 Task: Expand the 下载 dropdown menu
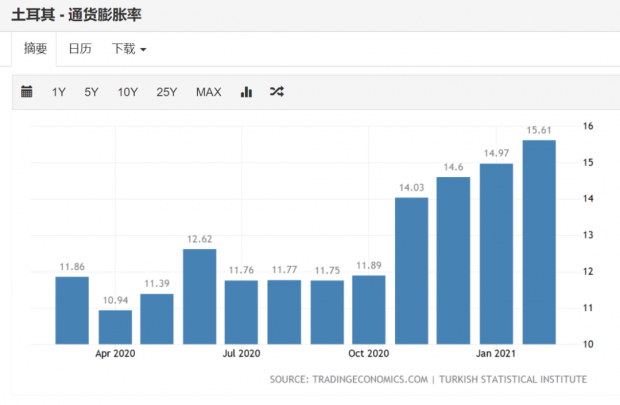129,49
